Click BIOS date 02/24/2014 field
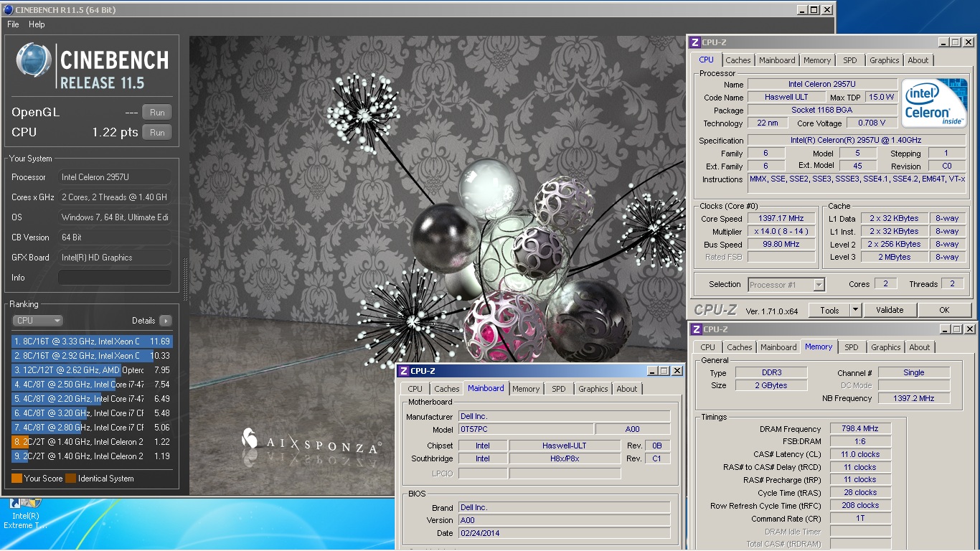This screenshot has width=980, height=551. coord(564,533)
